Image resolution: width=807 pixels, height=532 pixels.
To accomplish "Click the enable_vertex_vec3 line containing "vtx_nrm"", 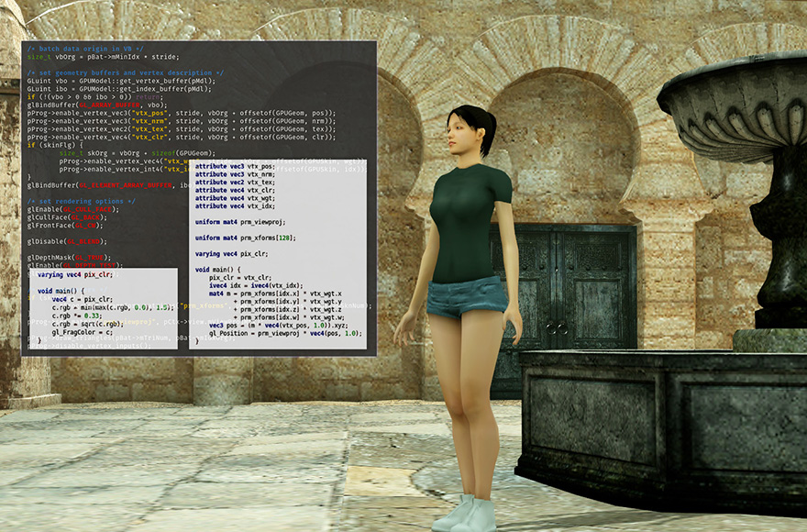I will [x=182, y=121].
